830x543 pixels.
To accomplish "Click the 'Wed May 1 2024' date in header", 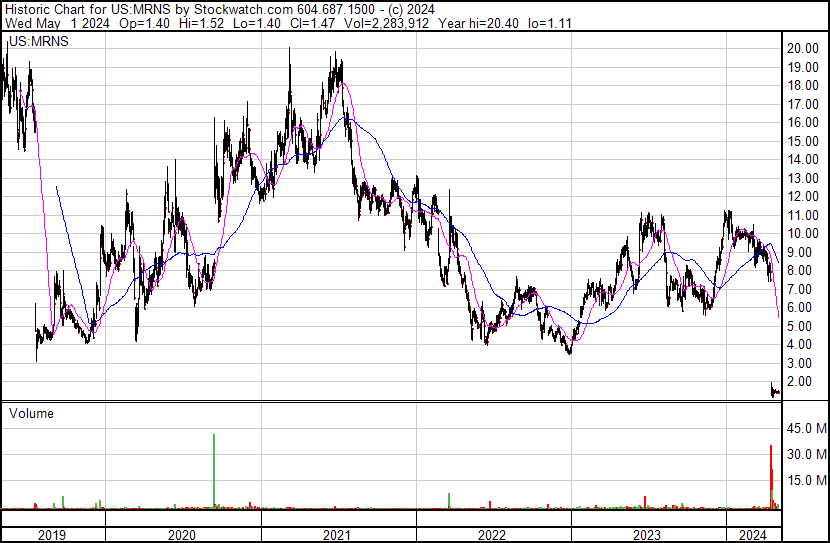I will (58, 23).
